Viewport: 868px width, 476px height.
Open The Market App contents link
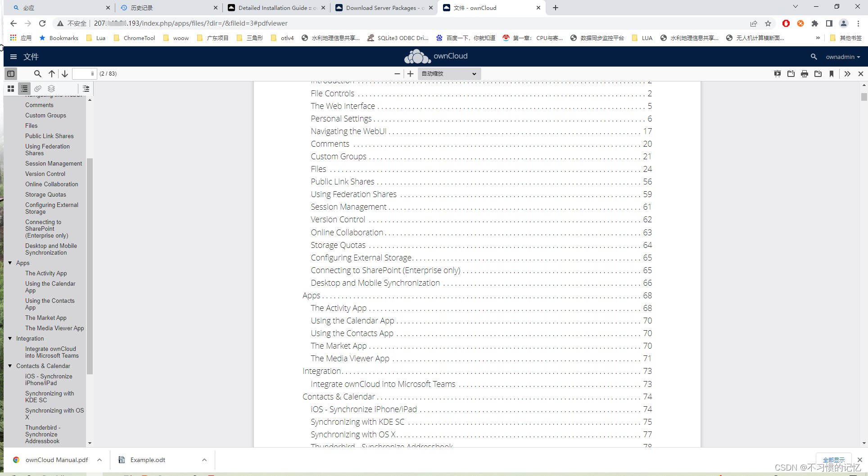tap(339, 346)
